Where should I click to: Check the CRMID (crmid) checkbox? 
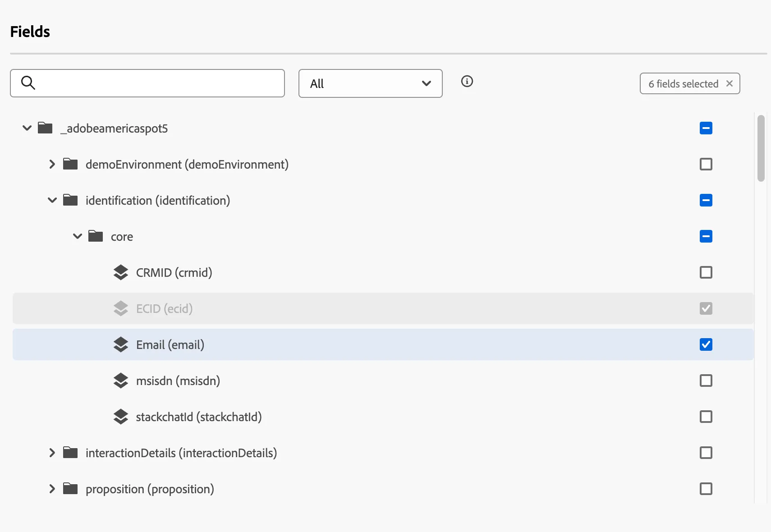(x=706, y=272)
